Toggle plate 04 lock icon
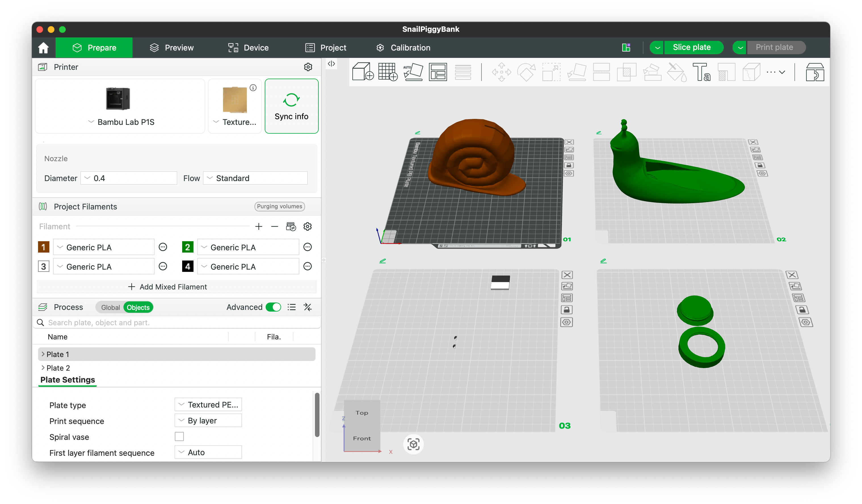Screen dimensions: 862x504 click(x=802, y=310)
